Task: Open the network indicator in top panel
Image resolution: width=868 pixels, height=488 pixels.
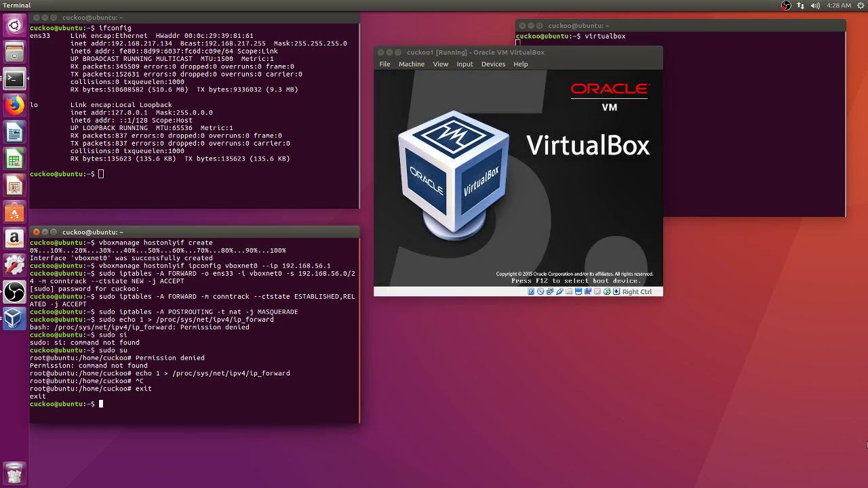Action: coord(801,5)
